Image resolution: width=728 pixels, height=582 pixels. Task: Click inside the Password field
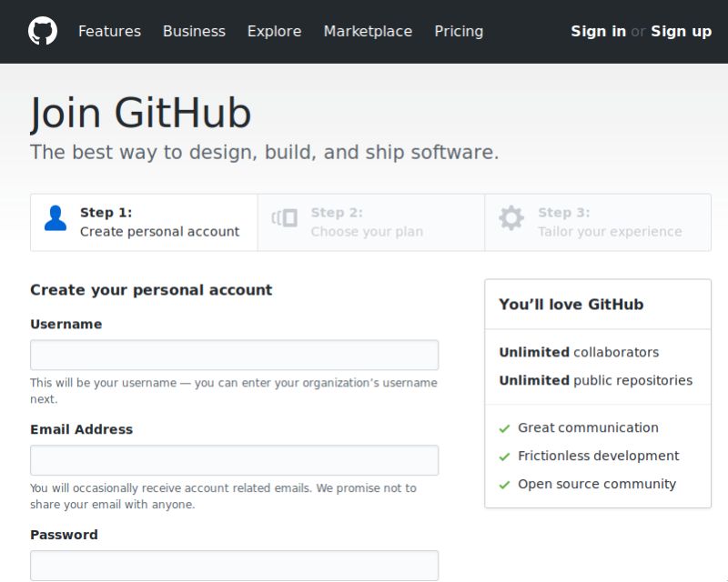[x=234, y=564]
